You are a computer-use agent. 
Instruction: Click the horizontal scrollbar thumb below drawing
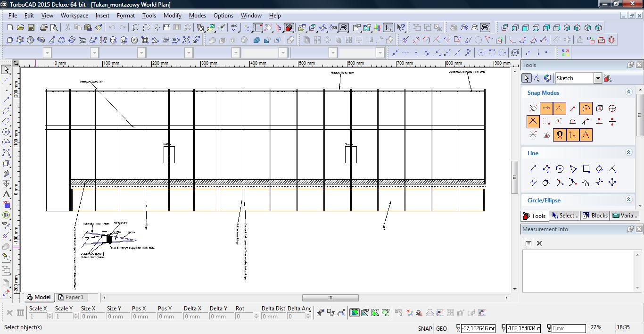pos(330,298)
